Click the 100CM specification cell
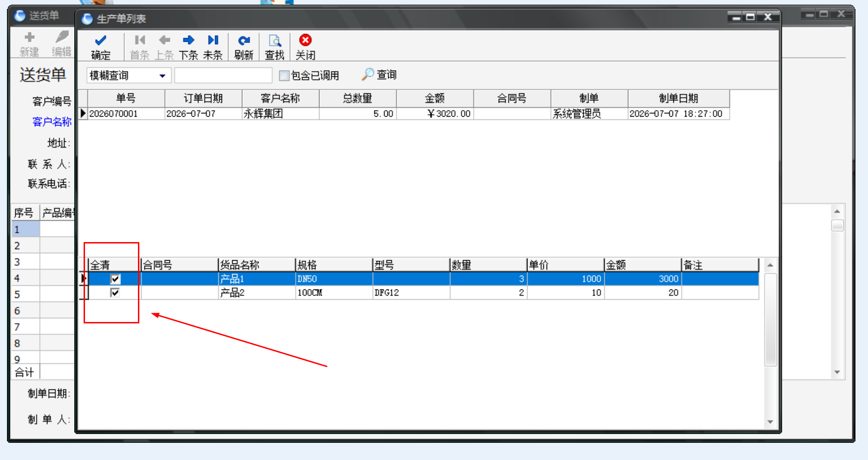868x460 pixels. click(x=333, y=293)
